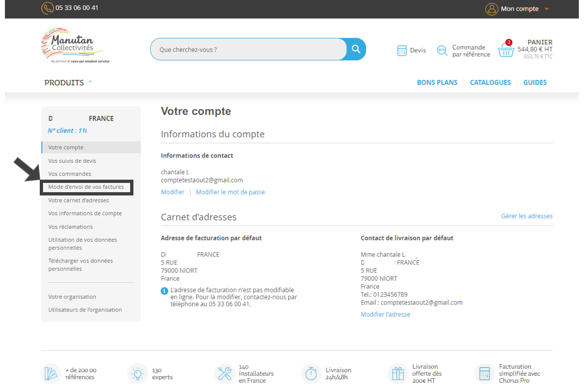Click the magnifier search button
587x392 pixels.
point(356,49)
